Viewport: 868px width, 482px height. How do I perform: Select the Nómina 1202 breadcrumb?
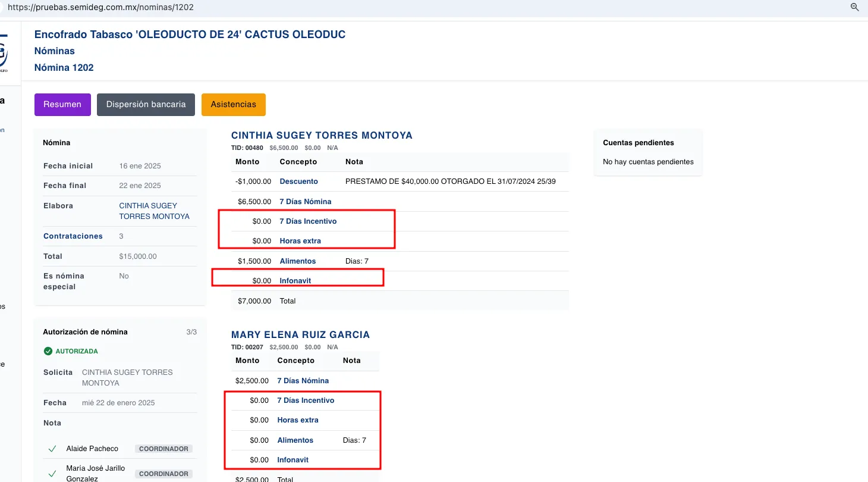click(64, 68)
